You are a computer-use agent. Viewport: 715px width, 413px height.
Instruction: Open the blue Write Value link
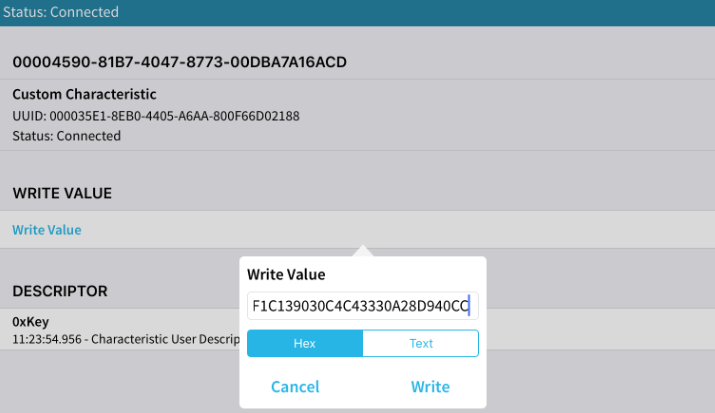point(47,230)
